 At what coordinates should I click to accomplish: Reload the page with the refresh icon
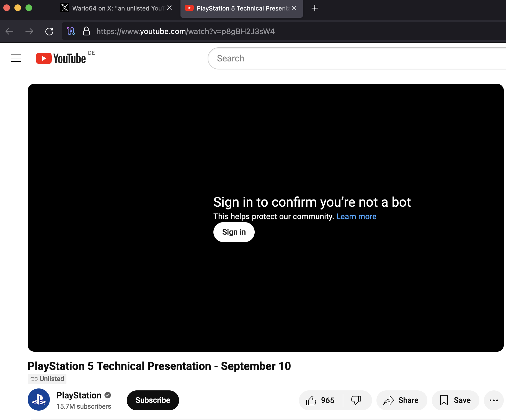(x=49, y=31)
